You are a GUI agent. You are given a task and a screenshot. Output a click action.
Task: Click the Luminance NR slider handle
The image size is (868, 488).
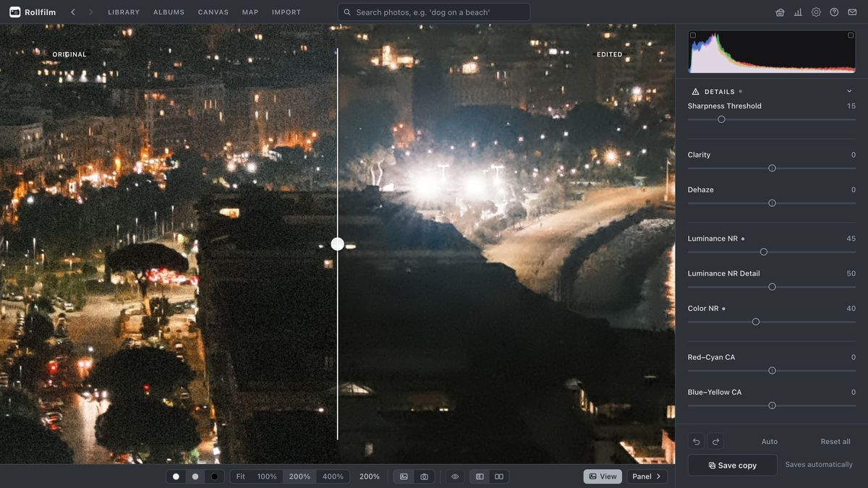click(x=763, y=252)
